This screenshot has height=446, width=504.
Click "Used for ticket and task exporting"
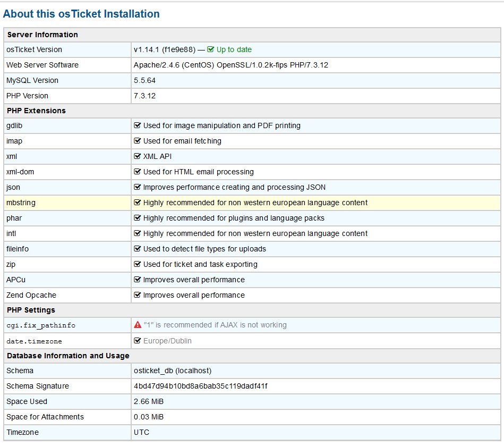coord(200,265)
